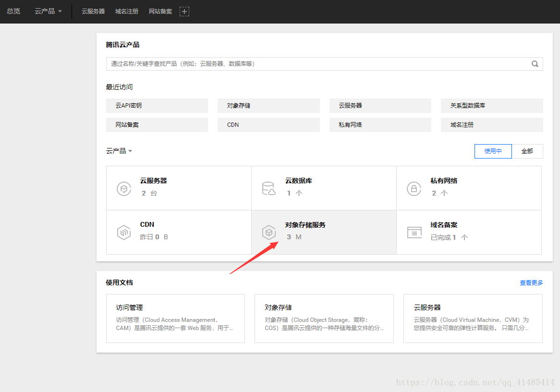Click the '已完成 1 个' status text
Screen dimensions: 560x392
(x=449, y=237)
